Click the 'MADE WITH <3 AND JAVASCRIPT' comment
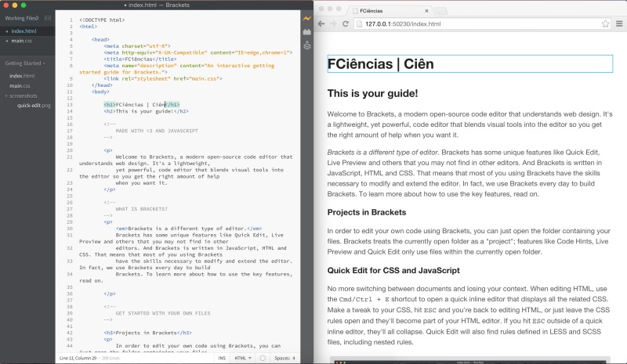 [157, 131]
